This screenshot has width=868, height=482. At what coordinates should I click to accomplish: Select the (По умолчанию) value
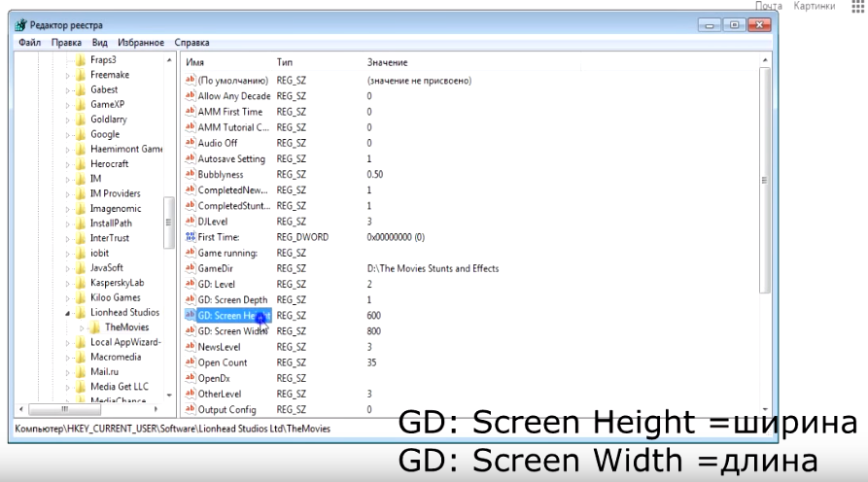pos(232,81)
